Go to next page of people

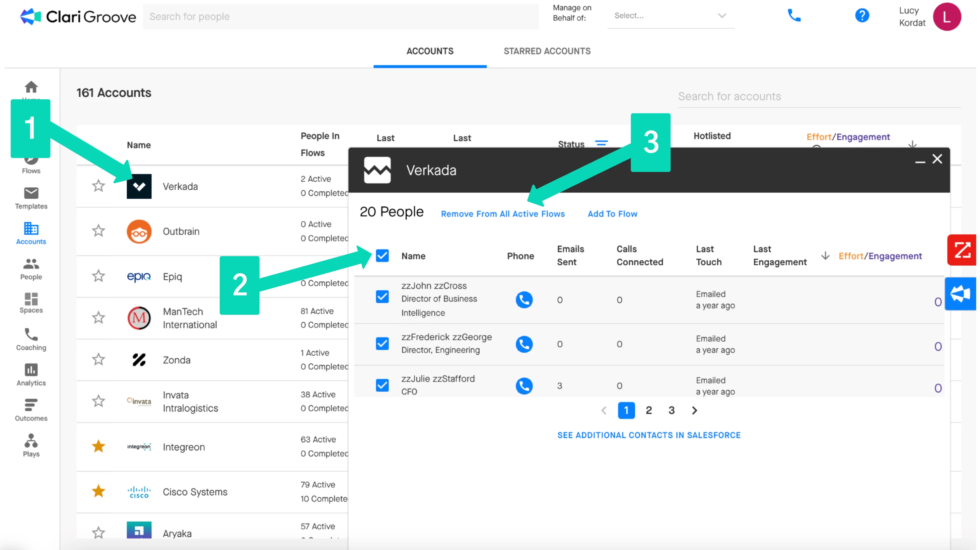click(694, 410)
